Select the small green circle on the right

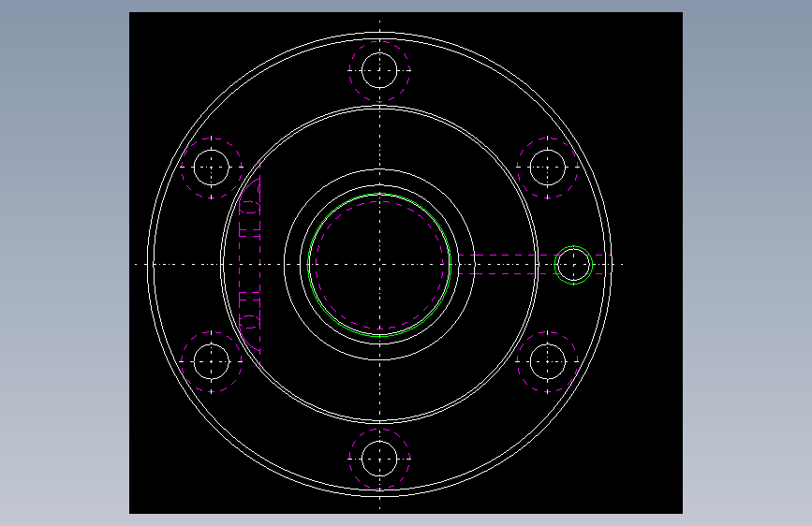[x=573, y=265]
